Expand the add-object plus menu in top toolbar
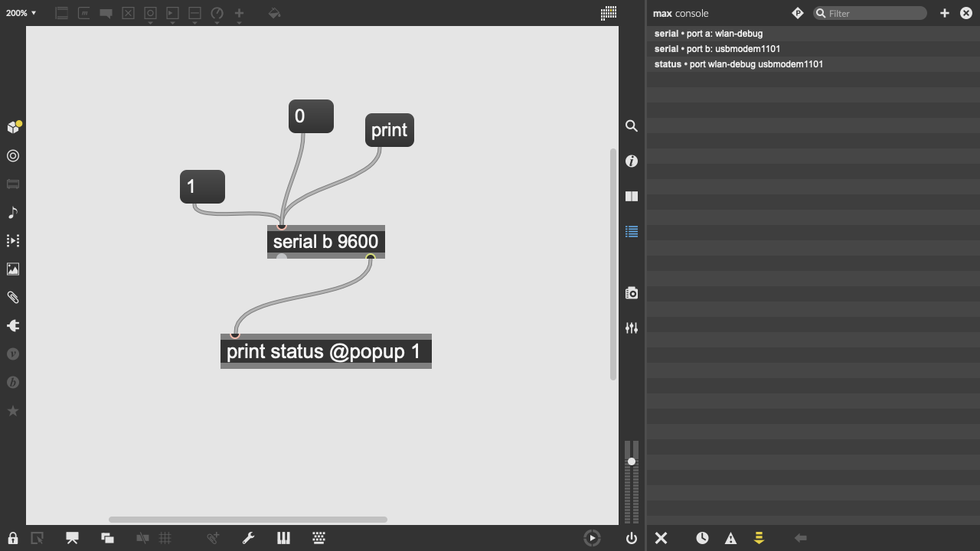 [x=239, y=14]
